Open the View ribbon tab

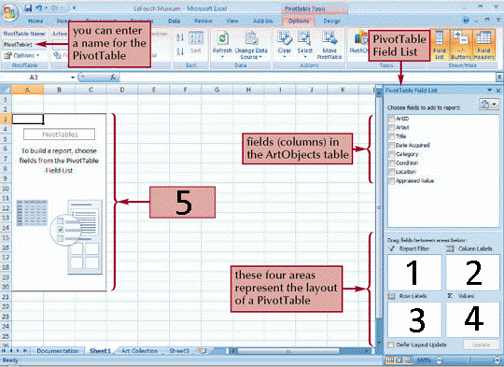point(232,21)
